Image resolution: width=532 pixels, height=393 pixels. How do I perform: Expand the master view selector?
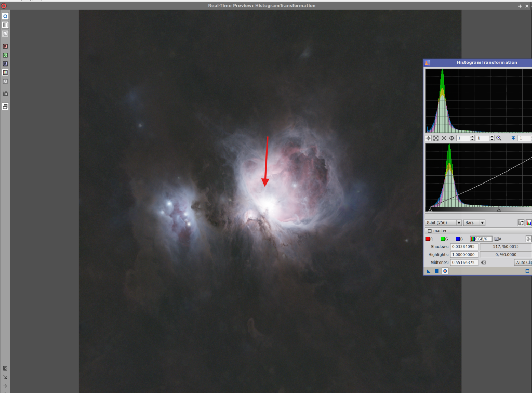coord(429,231)
